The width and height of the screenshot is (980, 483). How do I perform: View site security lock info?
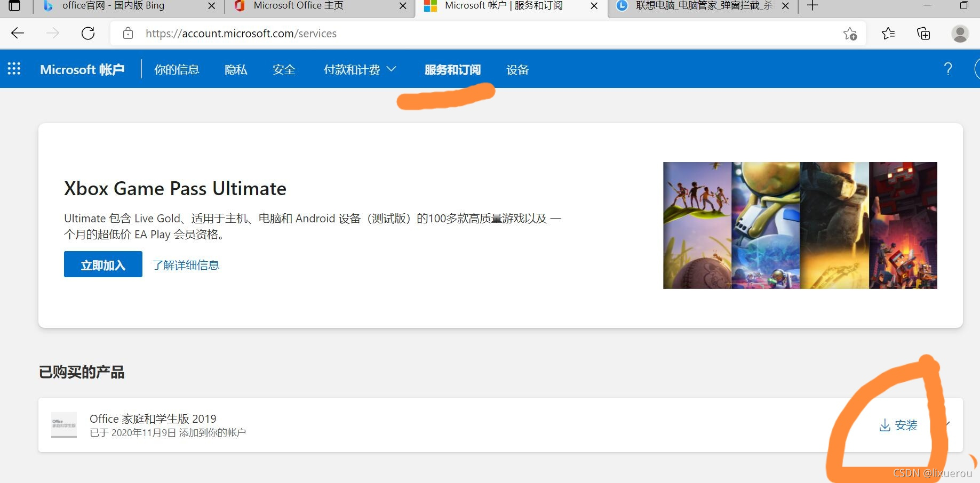pyautogui.click(x=128, y=34)
